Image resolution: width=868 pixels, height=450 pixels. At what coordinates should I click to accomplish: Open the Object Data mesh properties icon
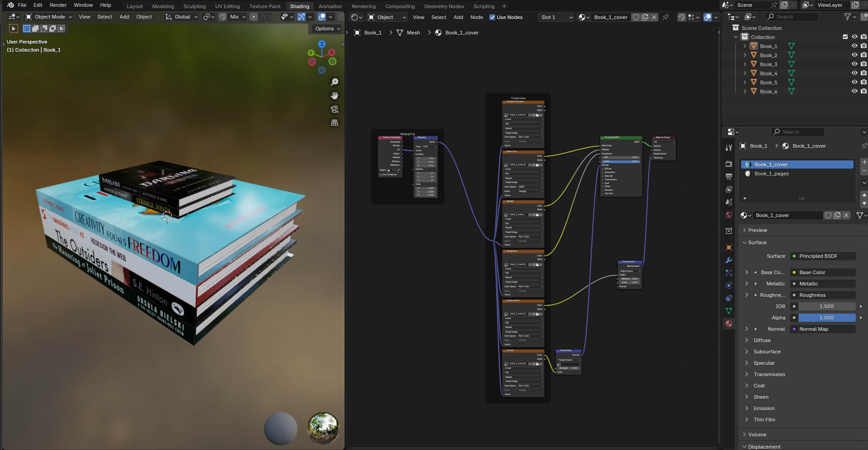[x=729, y=311]
